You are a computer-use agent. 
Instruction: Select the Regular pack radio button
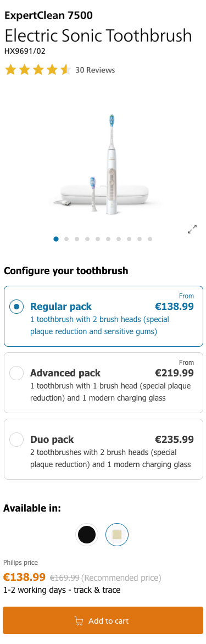pyautogui.click(x=16, y=307)
